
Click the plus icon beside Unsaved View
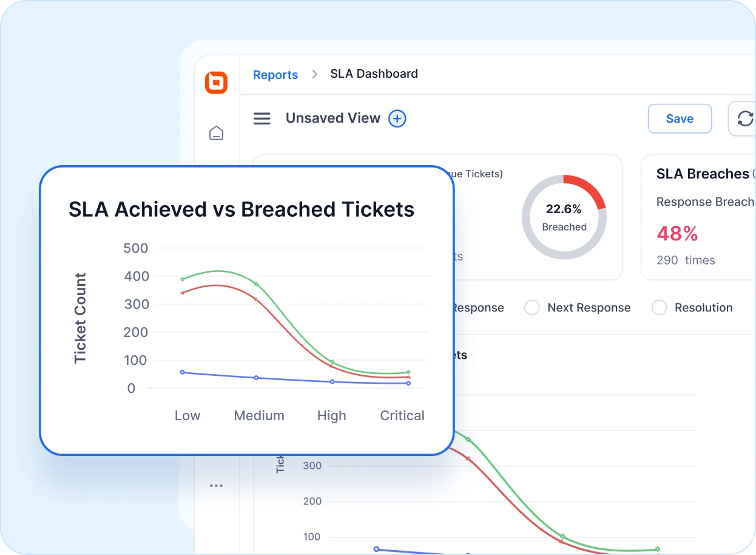click(x=397, y=118)
